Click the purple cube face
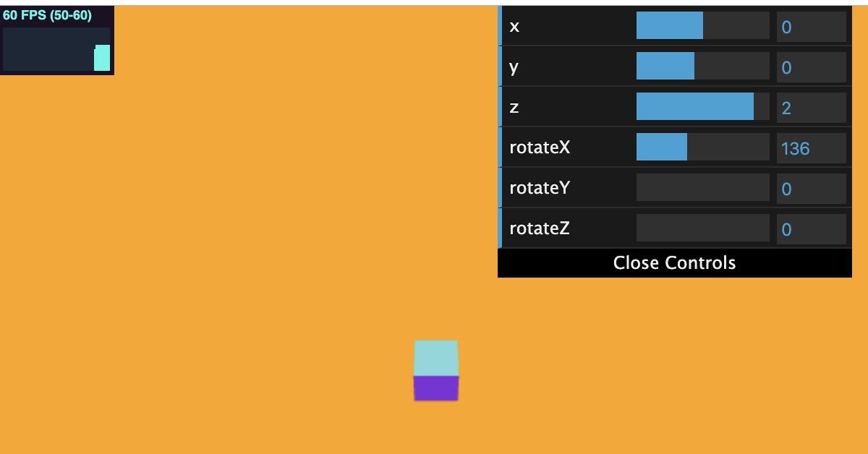 pyautogui.click(x=436, y=388)
